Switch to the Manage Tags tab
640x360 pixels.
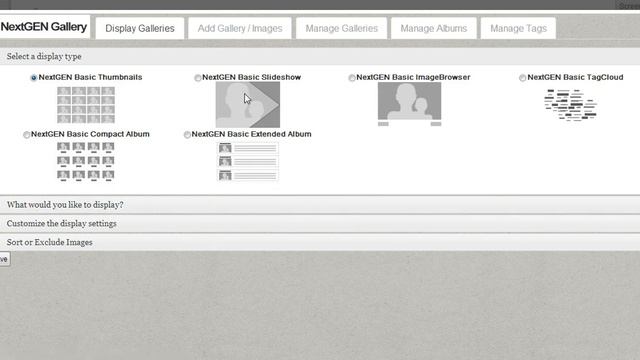[x=518, y=28]
